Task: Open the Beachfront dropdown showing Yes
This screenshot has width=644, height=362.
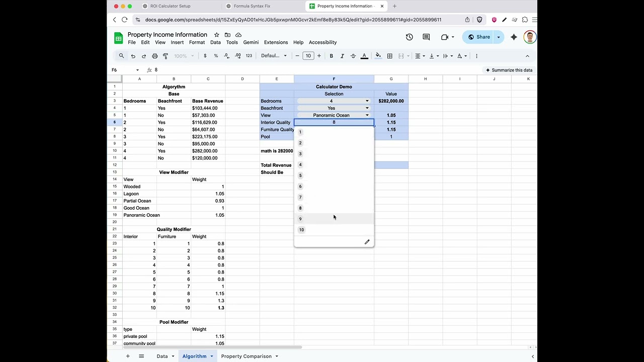Action: [x=334, y=108]
